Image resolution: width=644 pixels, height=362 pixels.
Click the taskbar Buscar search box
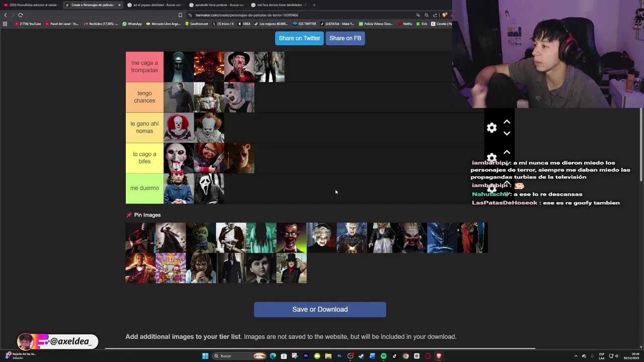[x=238, y=356]
